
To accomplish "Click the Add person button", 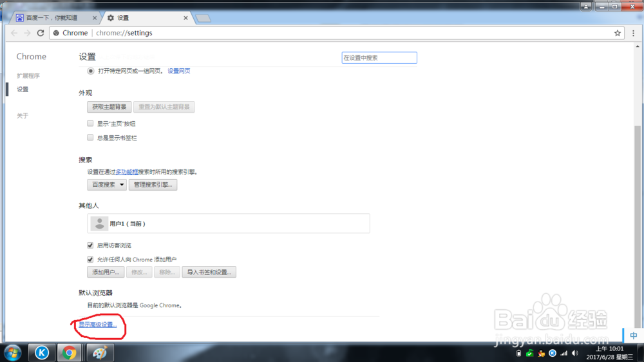I will click(x=106, y=272).
